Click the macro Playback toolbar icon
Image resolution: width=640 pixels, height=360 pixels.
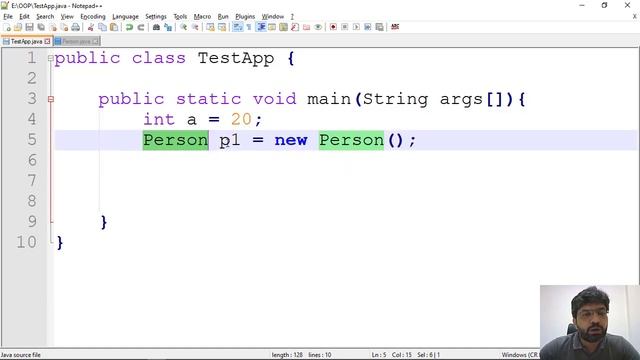click(356, 27)
